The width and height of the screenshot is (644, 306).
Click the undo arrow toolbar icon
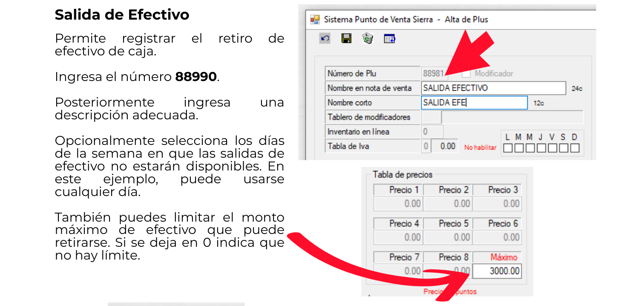(x=325, y=39)
